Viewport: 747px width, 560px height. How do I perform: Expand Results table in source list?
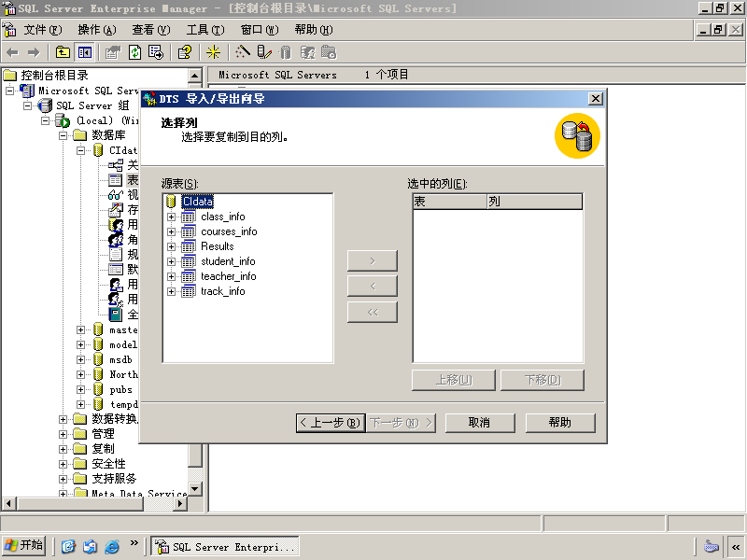(x=172, y=246)
